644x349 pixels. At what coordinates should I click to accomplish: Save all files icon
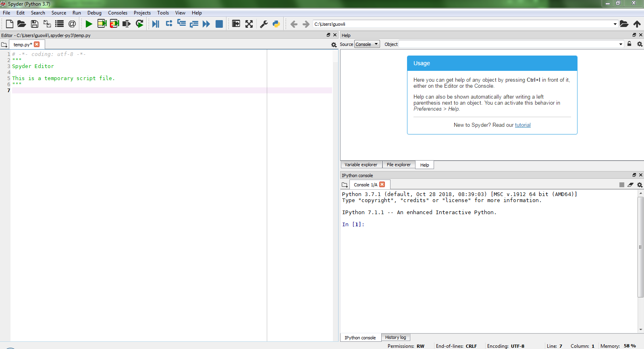pos(47,24)
